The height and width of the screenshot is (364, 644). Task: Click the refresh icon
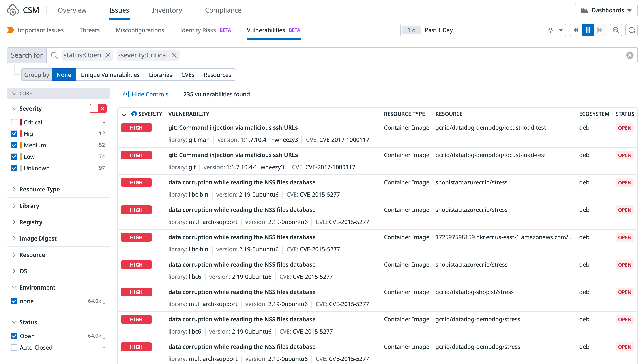631,30
